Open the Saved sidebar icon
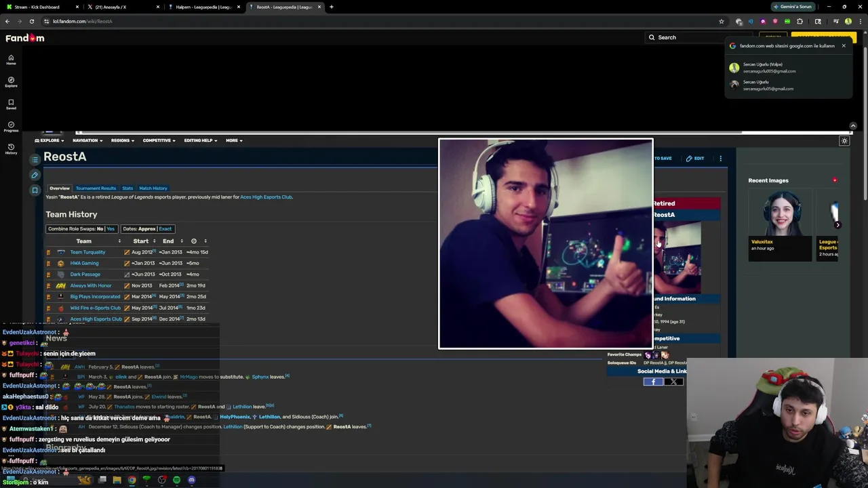Image resolution: width=868 pixels, height=488 pixels. pos(11,104)
